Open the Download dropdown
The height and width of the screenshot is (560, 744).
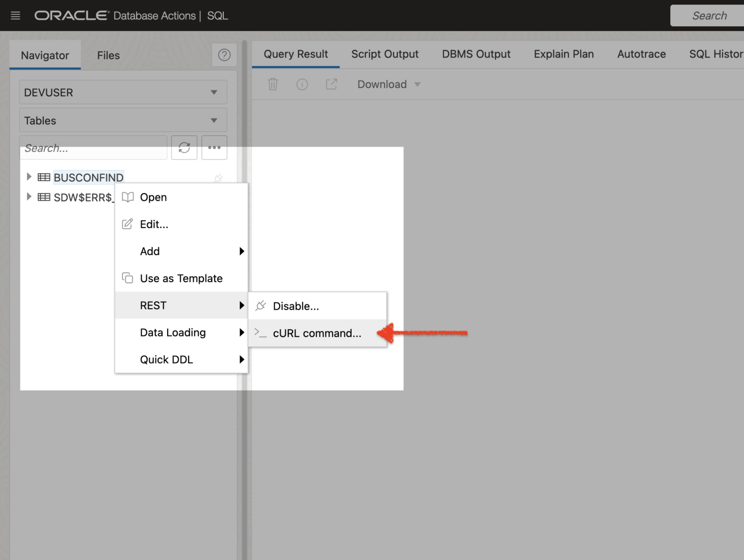(388, 84)
